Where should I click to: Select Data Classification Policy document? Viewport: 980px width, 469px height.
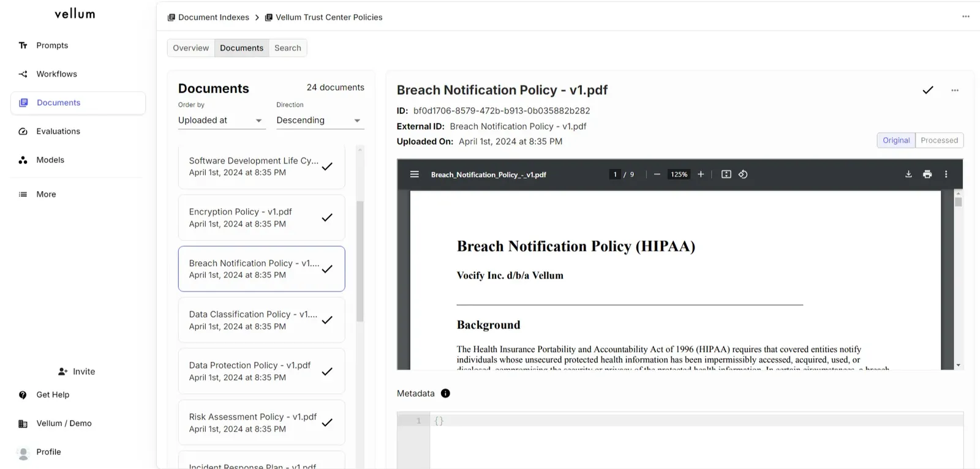[262, 320]
